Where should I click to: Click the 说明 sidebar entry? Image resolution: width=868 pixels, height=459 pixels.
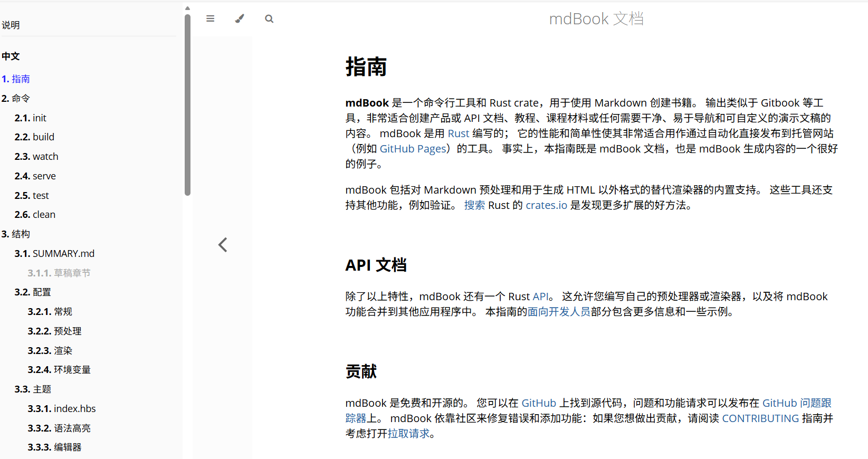coord(11,25)
